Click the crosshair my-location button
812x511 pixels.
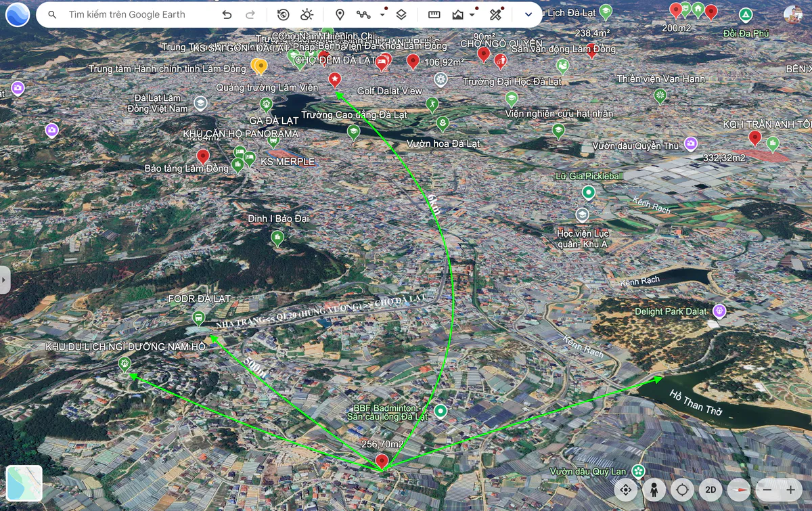click(682, 489)
